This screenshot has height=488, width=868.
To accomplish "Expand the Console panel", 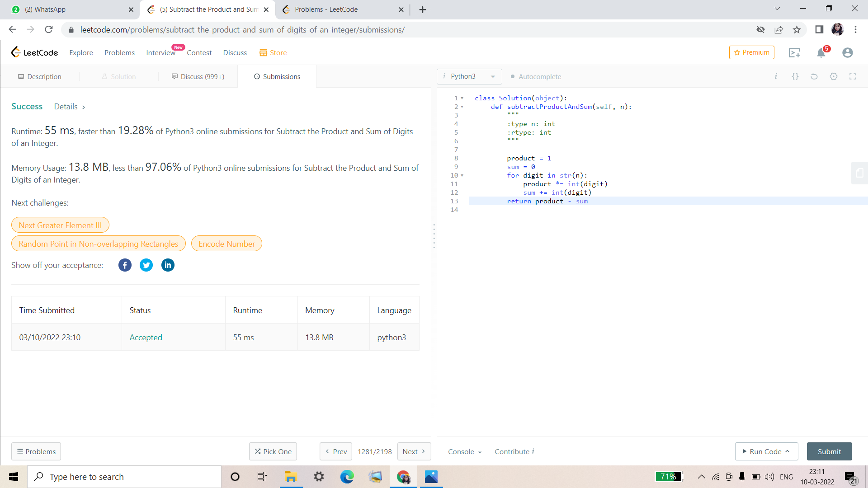I will tap(465, 451).
